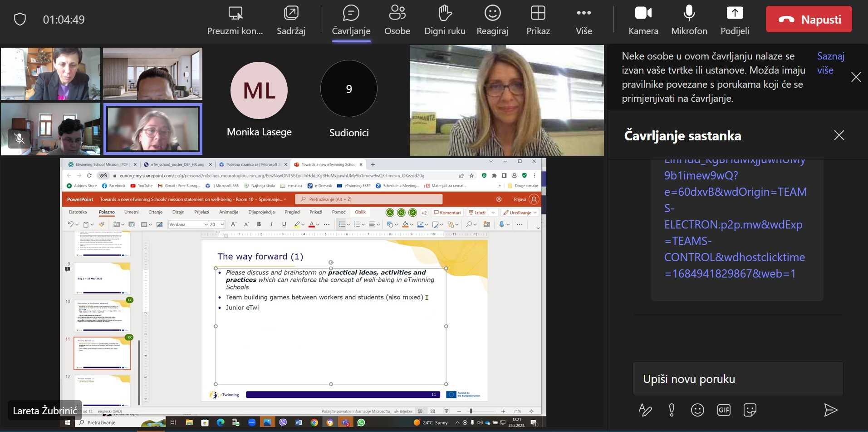Click the Podijeli share screen button
Screen dimensions: 868x432
735,20
